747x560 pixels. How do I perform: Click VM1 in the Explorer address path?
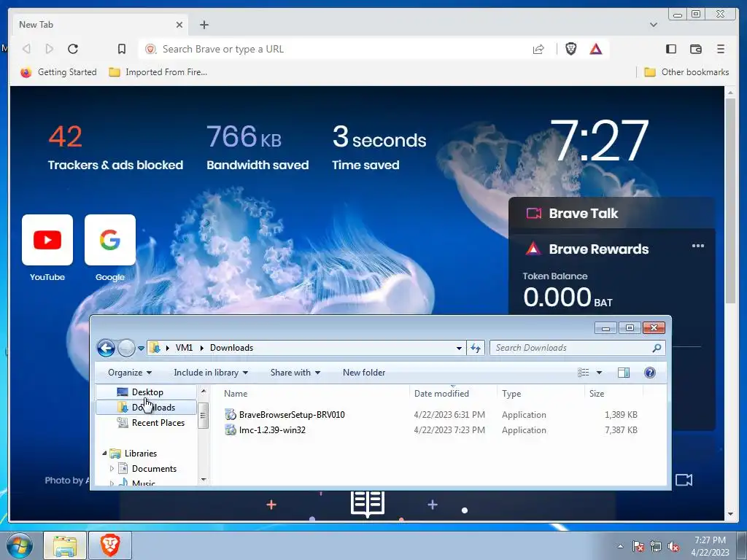pyautogui.click(x=184, y=348)
